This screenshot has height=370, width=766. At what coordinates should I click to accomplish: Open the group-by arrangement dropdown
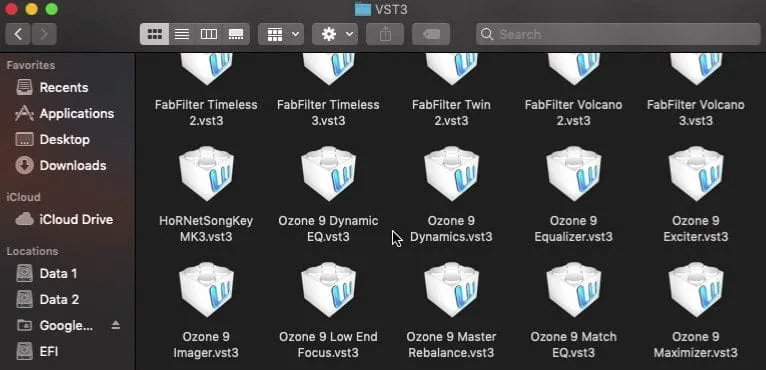pyautogui.click(x=281, y=34)
